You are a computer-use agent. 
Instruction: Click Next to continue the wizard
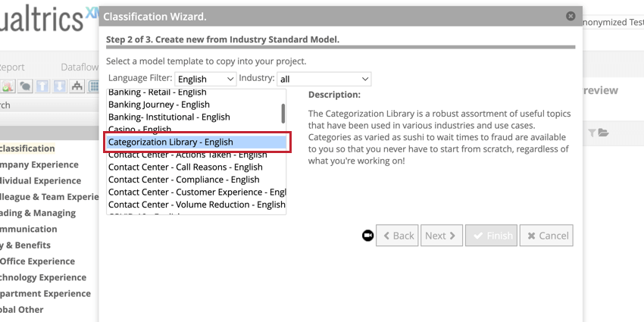point(442,236)
